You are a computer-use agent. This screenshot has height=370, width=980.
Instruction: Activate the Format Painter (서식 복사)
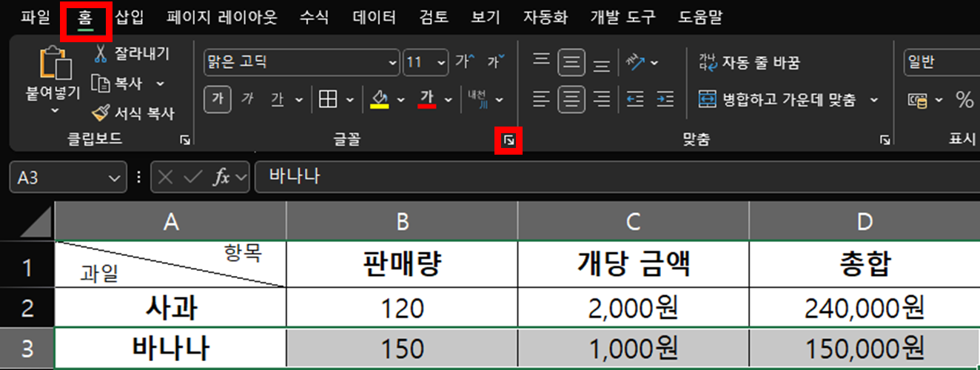[x=132, y=113]
